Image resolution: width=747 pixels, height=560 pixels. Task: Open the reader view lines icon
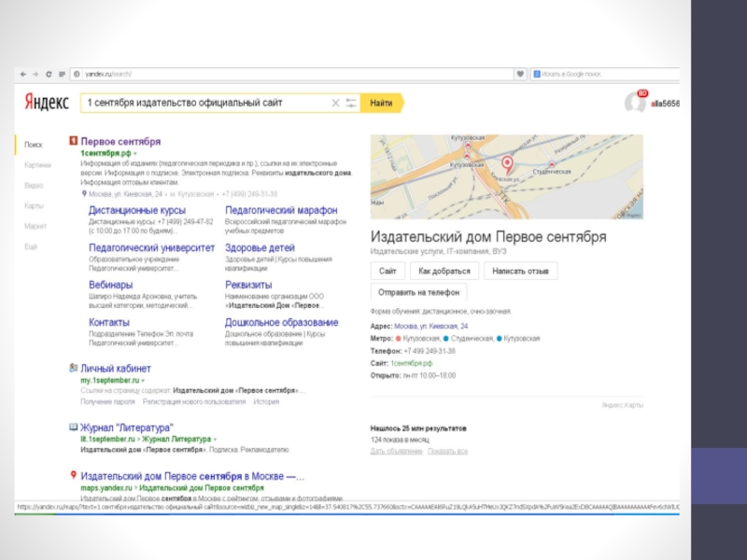[62, 75]
